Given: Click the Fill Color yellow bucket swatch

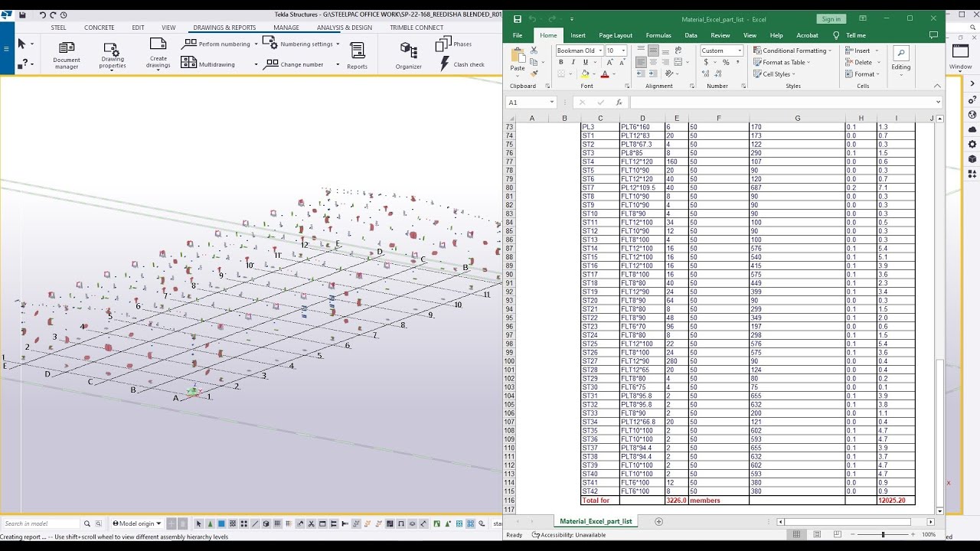Looking at the screenshot, I should click(x=585, y=74).
